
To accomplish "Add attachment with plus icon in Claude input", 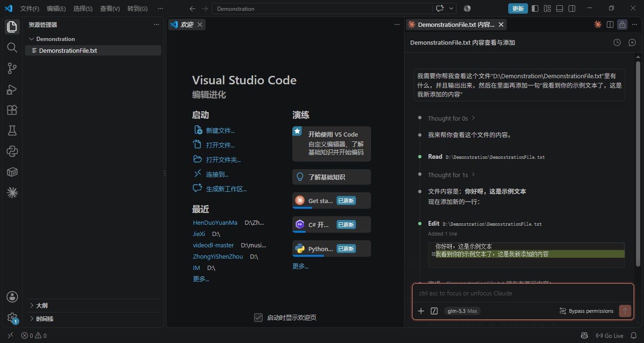I will click(421, 311).
